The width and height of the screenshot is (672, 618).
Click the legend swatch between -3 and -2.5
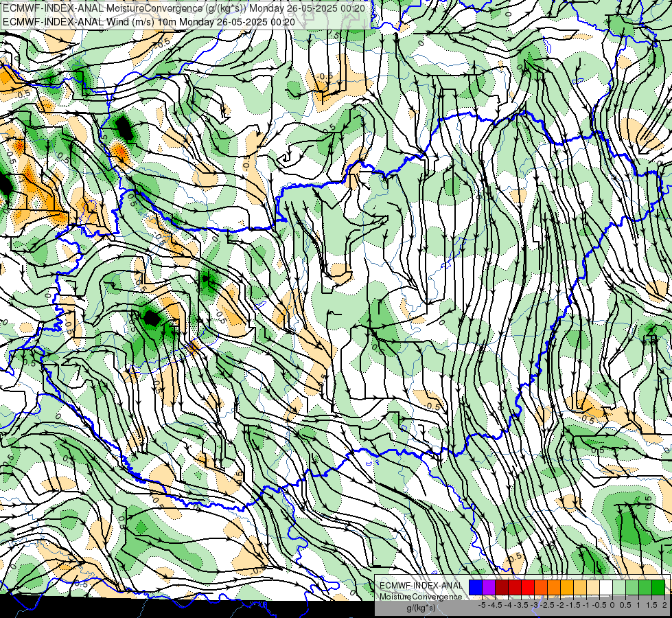point(541,587)
